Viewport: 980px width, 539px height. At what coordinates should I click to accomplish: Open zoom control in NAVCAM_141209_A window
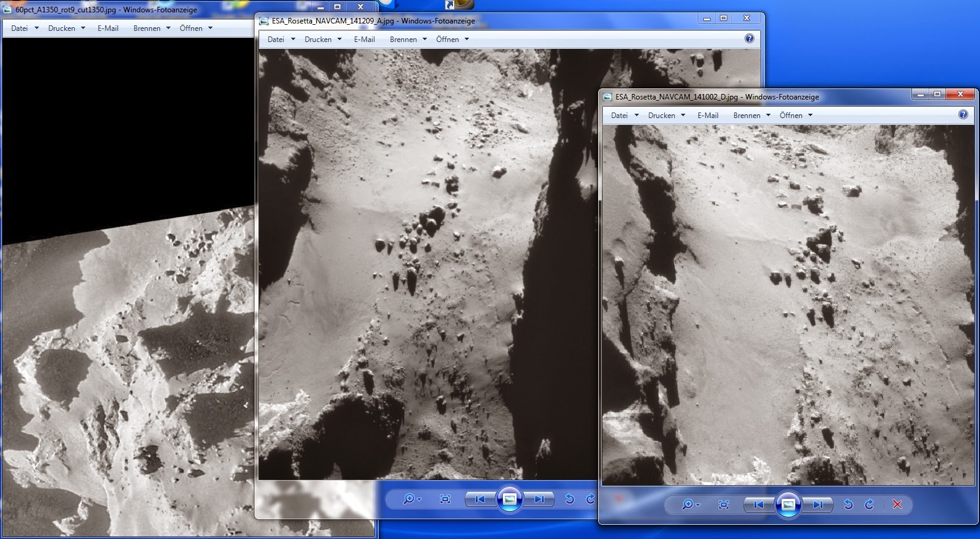412,499
